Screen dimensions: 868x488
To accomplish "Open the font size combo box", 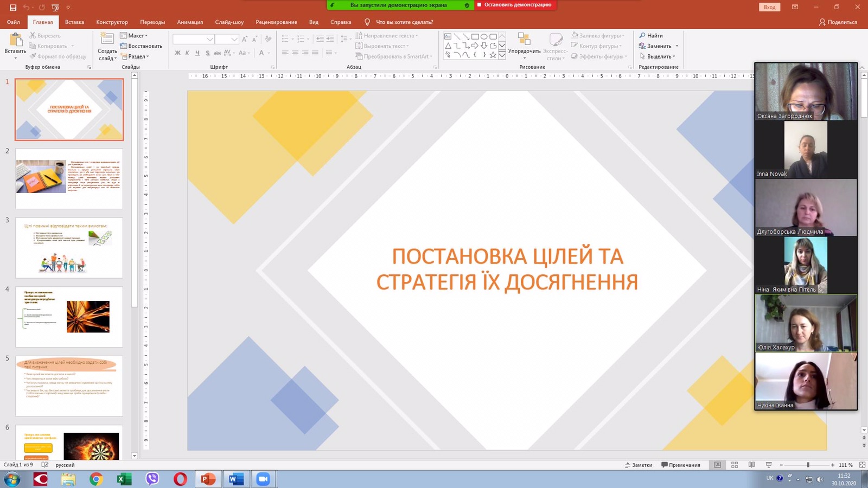I will click(x=227, y=39).
